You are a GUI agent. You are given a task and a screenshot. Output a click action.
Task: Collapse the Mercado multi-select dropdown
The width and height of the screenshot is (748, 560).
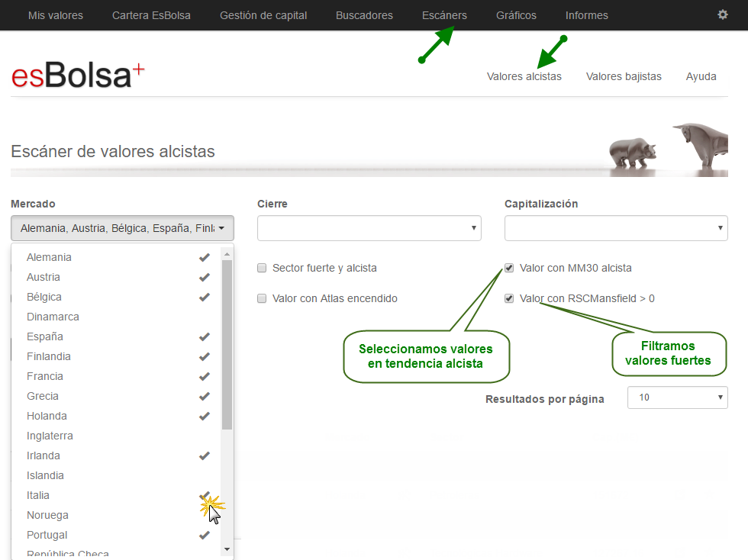click(x=123, y=228)
